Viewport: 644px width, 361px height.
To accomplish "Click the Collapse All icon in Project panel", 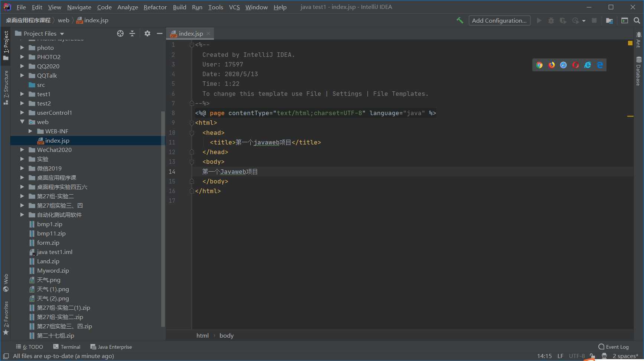I will tap(132, 33).
